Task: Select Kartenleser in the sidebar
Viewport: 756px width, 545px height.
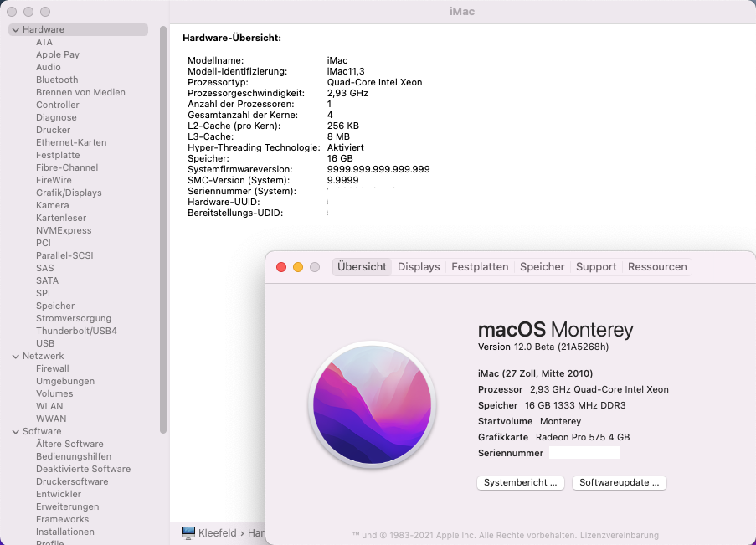Action: point(61,218)
